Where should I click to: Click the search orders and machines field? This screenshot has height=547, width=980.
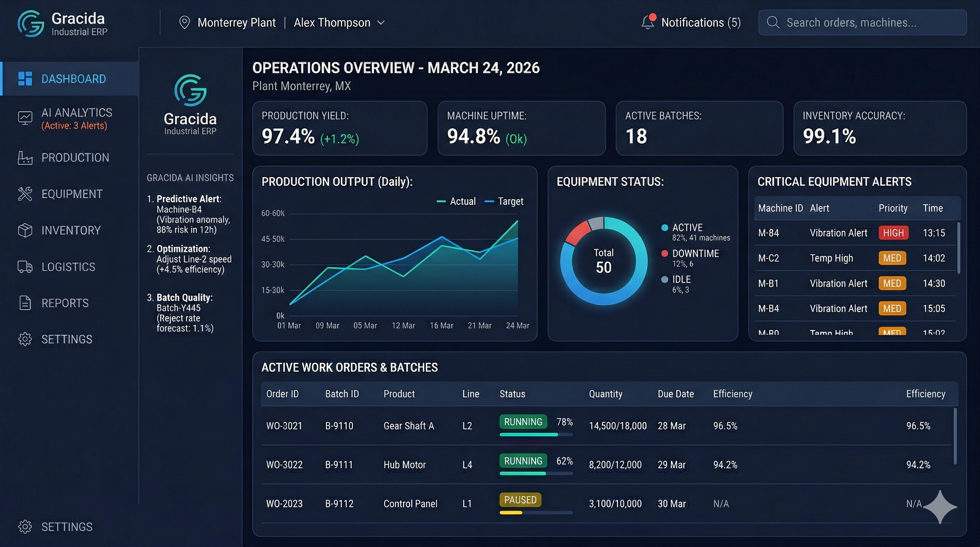[x=862, y=23]
